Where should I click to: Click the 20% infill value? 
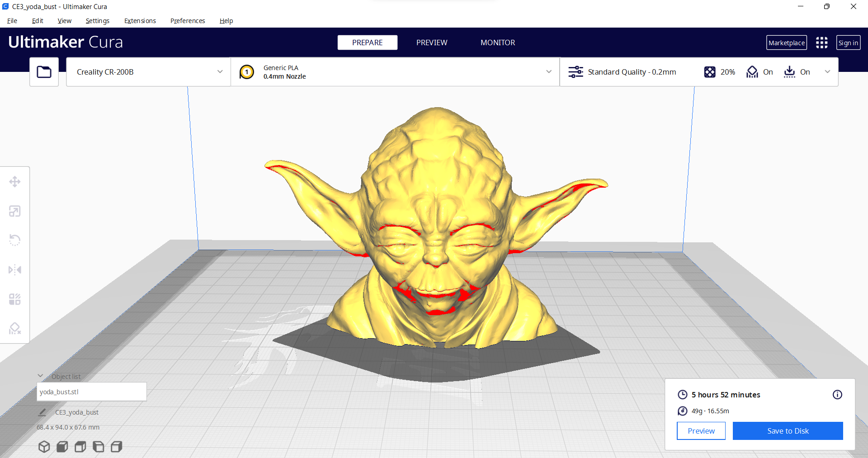[x=728, y=72]
